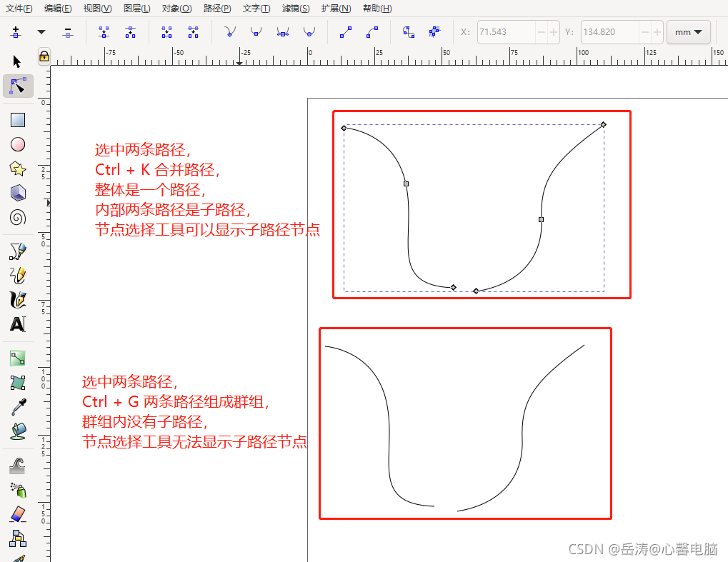Decrease Y coordinate with minus stepper
Screen dimensions: 728x562
tap(645, 32)
